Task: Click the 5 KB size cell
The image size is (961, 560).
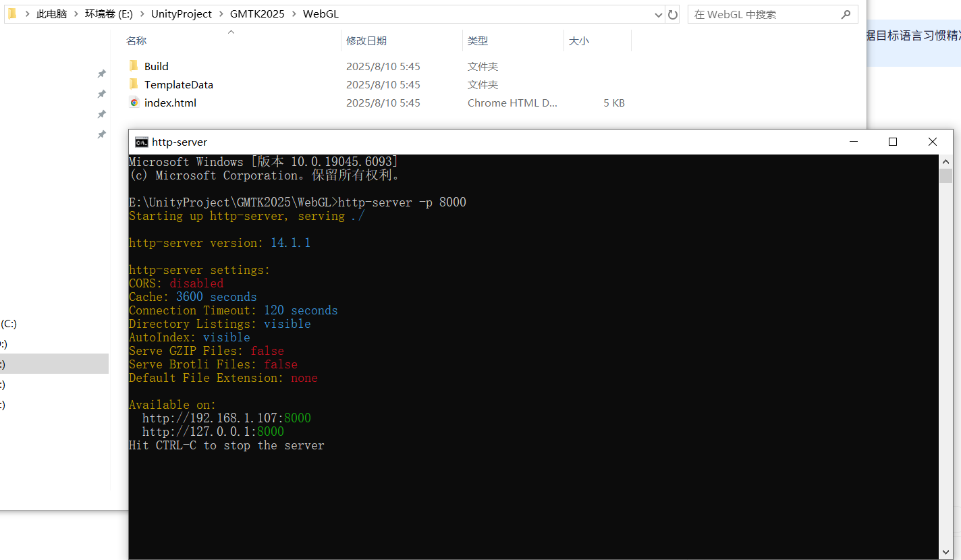Action: [x=614, y=103]
